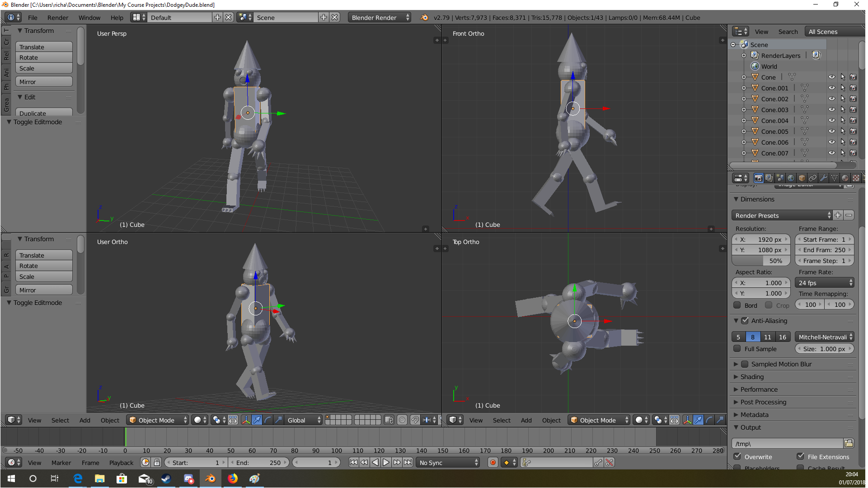Open the Render menu
Image resolution: width=868 pixels, height=488 pixels.
pyautogui.click(x=58, y=18)
